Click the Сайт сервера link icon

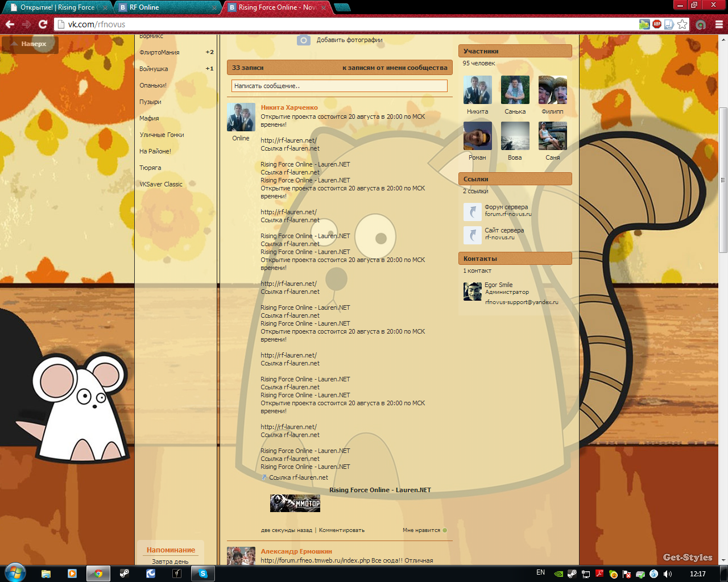(473, 235)
